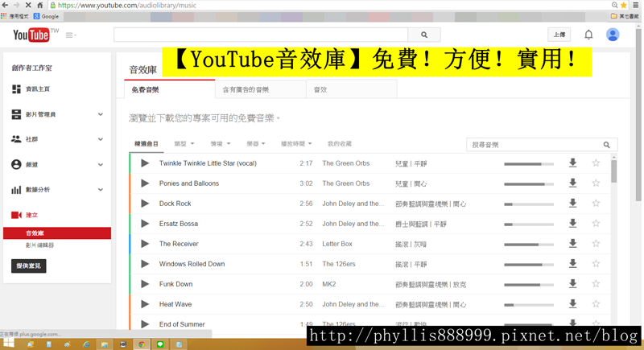Switch to 音效 sound effects tab
Viewport: 644px width, 350px height.
[352, 89]
